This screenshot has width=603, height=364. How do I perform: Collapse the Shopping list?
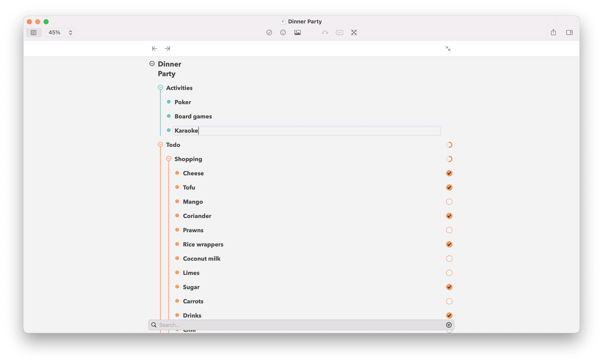169,158
